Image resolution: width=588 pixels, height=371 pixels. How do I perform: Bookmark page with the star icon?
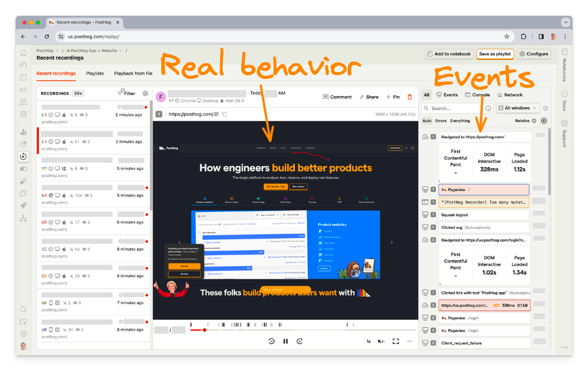pos(507,36)
